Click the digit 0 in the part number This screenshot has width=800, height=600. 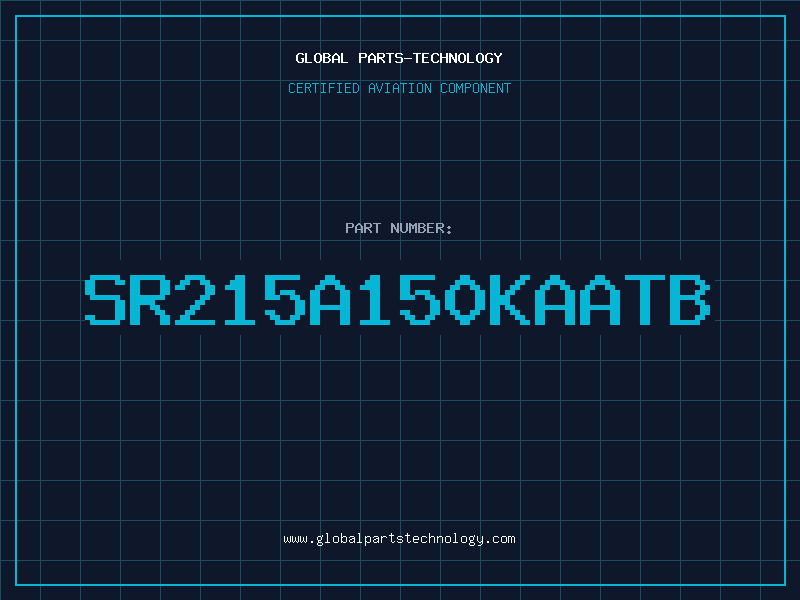[x=464, y=299]
